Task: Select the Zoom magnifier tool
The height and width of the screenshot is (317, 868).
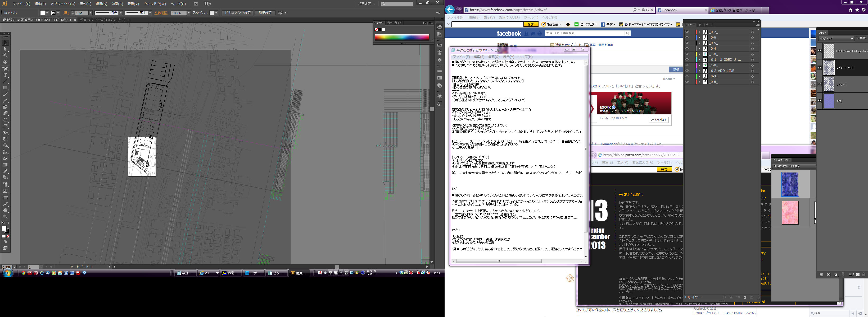Action: click(5, 217)
